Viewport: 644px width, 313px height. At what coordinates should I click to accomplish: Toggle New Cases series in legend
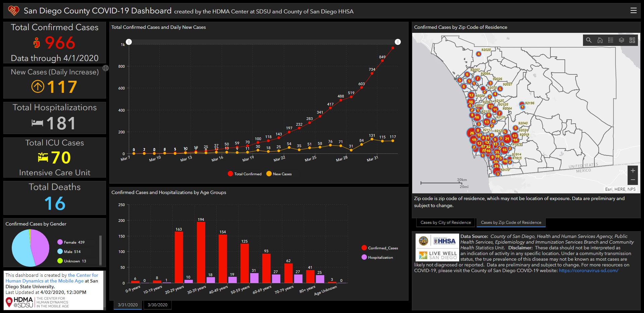(x=279, y=174)
